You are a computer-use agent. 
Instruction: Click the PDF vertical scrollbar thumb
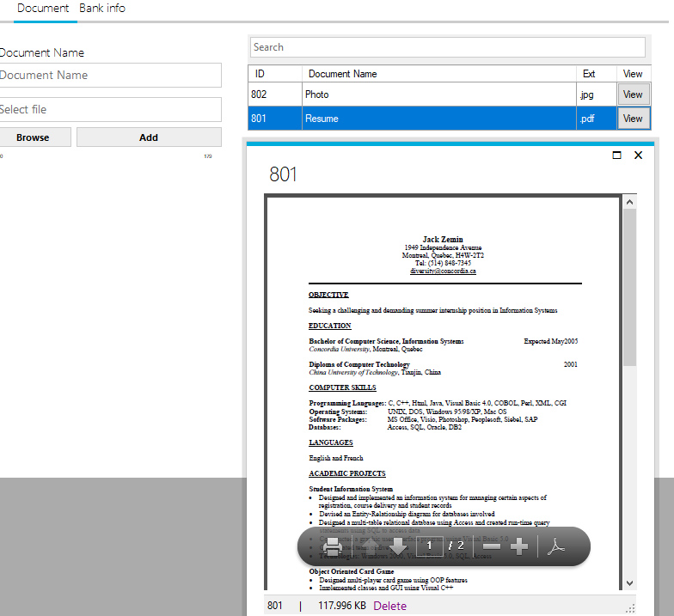pos(629,287)
